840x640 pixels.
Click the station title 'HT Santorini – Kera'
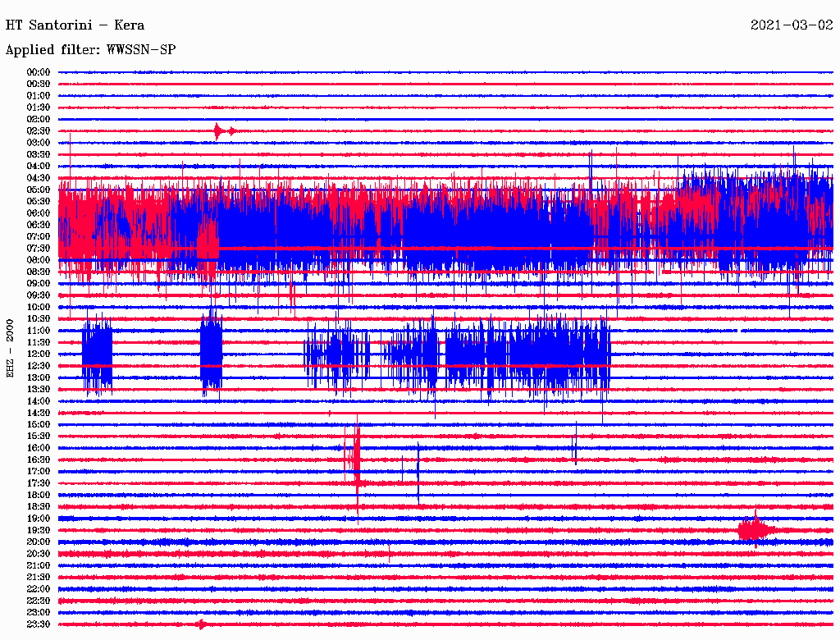pos(75,25)
